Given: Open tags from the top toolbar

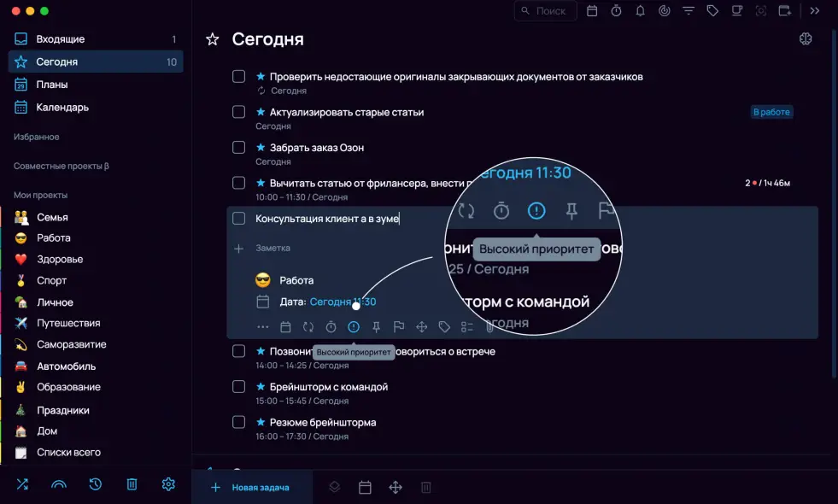Looking at the screenshot, I should pyautogui.click(x=713, y=11).
